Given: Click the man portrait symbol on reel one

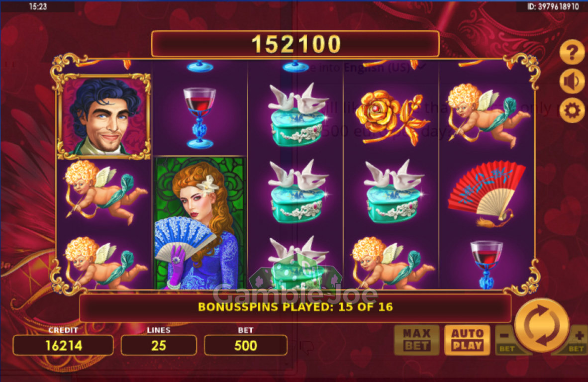Looking at the screenshot, I should [104, 116].
